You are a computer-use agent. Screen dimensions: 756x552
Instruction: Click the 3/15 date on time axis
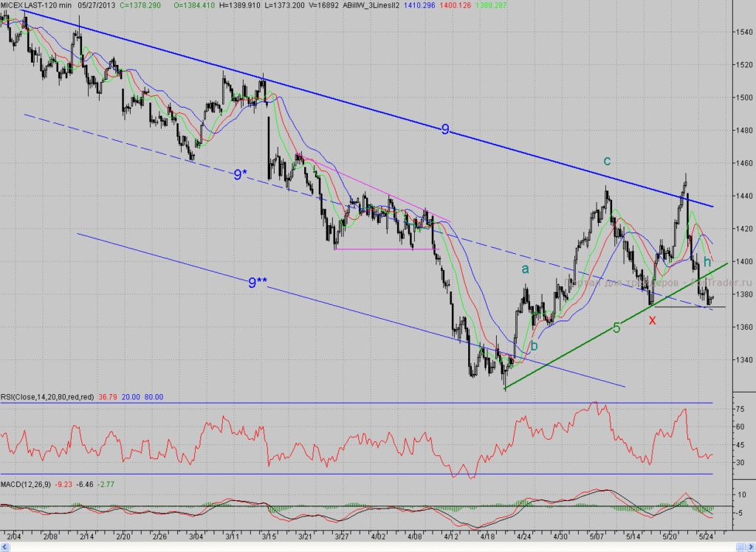[269, 536]
